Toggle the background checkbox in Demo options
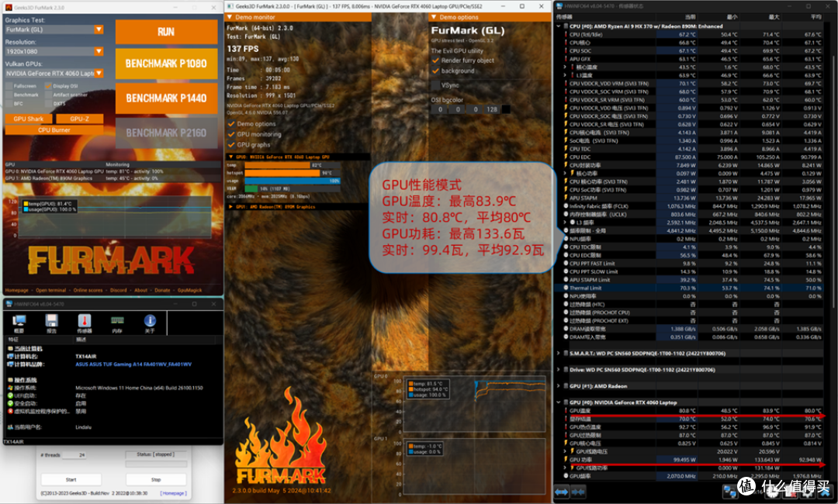Viewport: 838px width, 504px height. (435, 71)
